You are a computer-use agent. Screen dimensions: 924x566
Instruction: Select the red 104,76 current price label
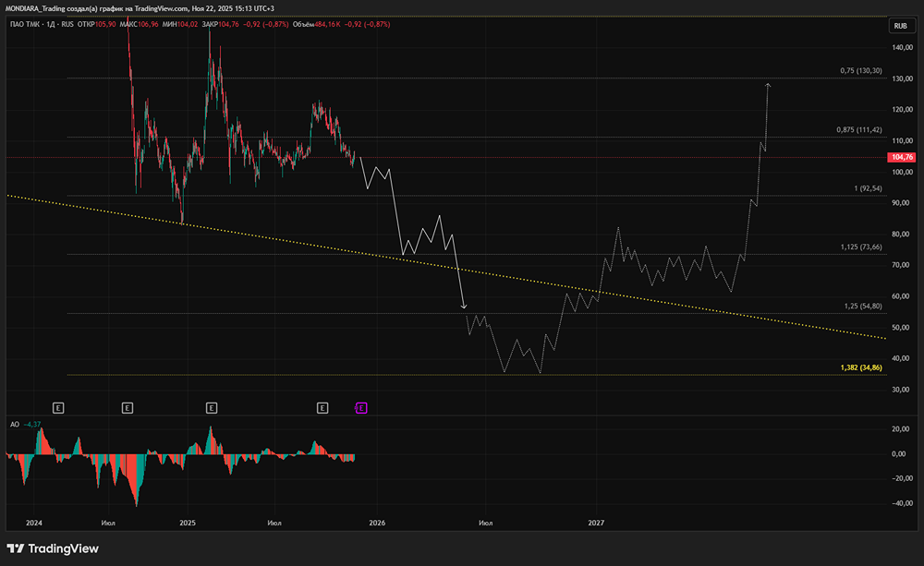coord(902,157)
